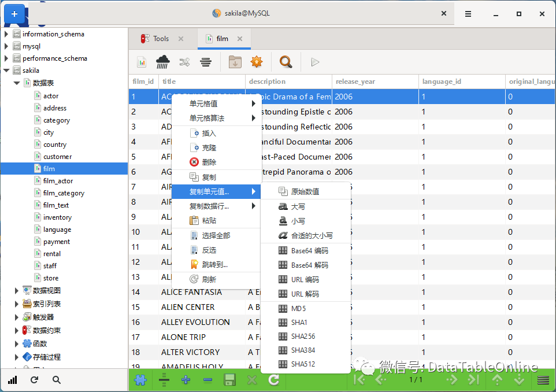Click the orange star badge toolbar icon
556x392 pixels.
(257, 62)
